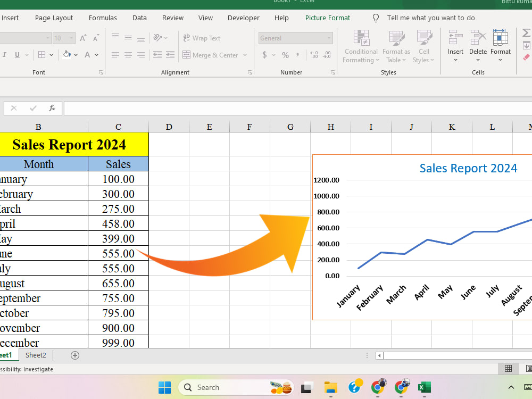Apply accounting dollar number format

tap(264, 55)
